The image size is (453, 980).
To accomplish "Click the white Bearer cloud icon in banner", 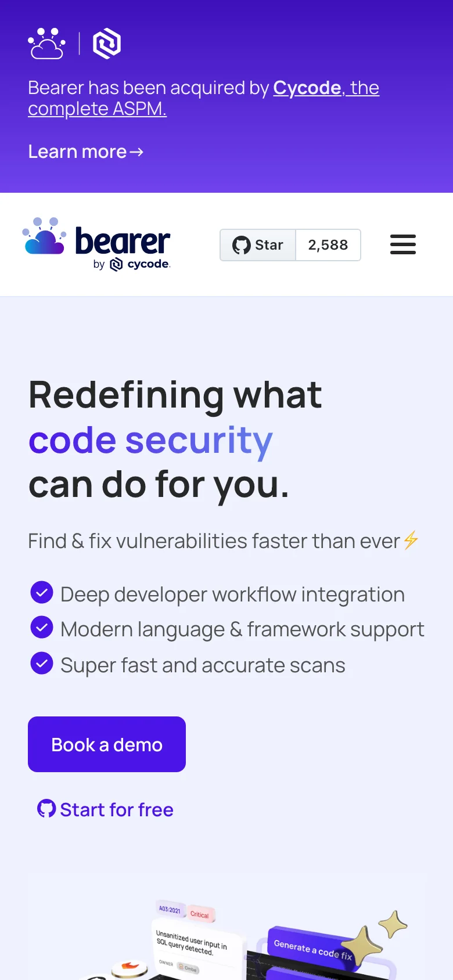I will [x=46, y=44].
